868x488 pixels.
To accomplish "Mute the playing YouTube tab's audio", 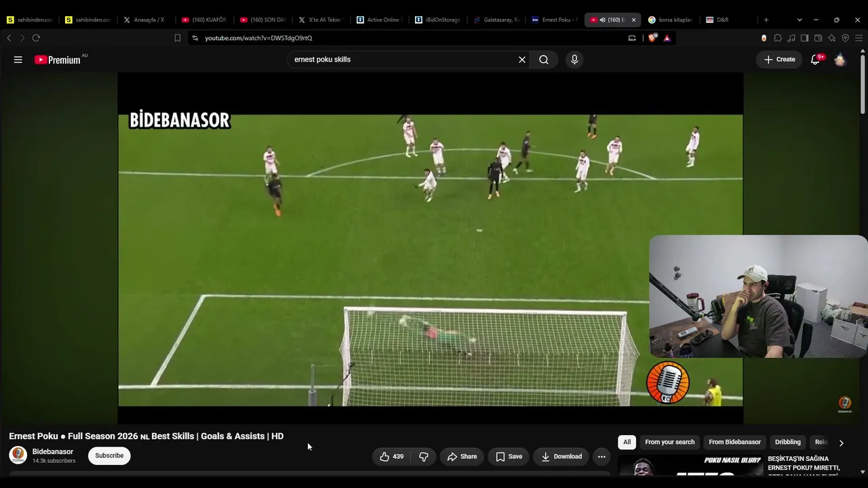I will [x=602, y=20].
